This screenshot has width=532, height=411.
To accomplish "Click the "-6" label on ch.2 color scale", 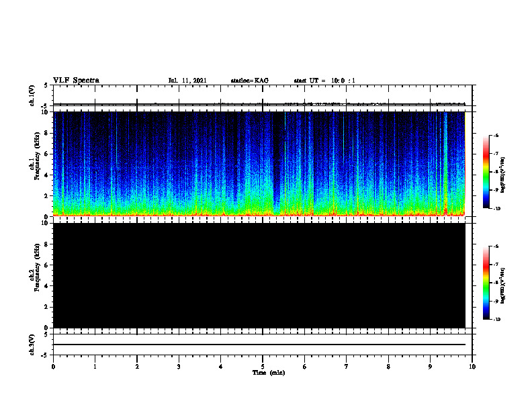I will (x=496, y=246).
